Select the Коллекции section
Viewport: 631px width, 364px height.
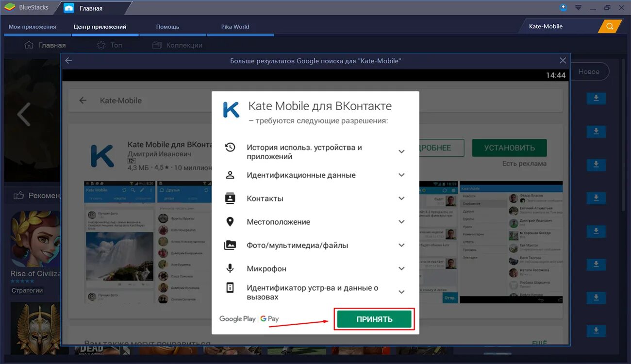pos(177,45)
